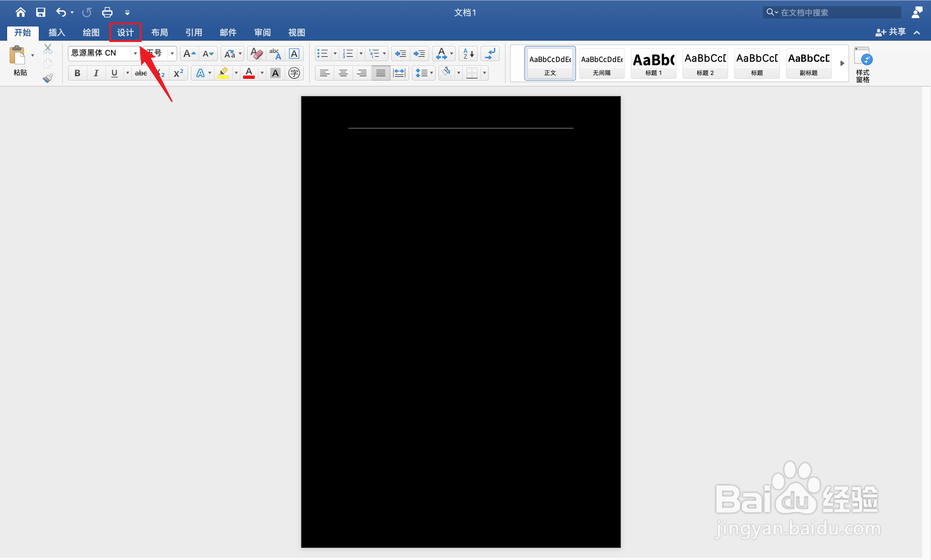Click the Format Painter brush icon
Viewport: 931px width, 560px height.
click(48, 78)
